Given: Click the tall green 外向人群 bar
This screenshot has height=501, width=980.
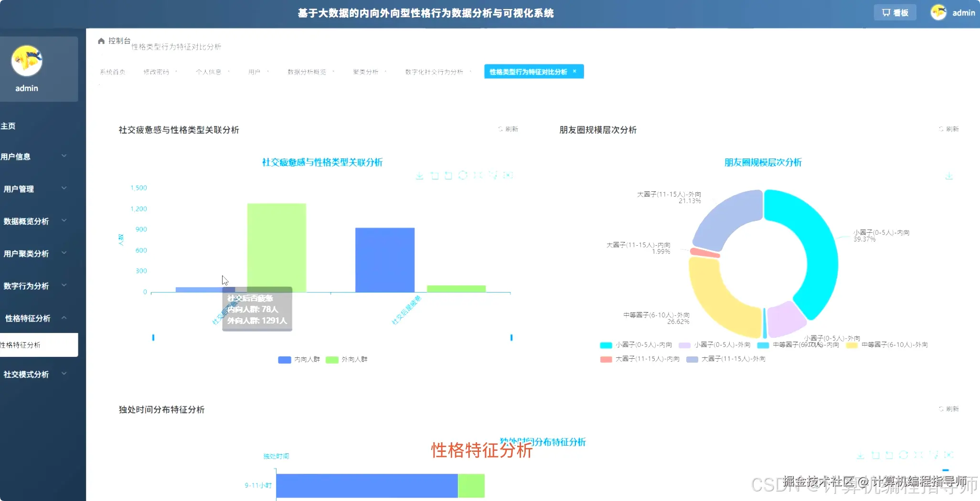Looking at the screenshot, I should pyautogui.click(x=277, y=248).
